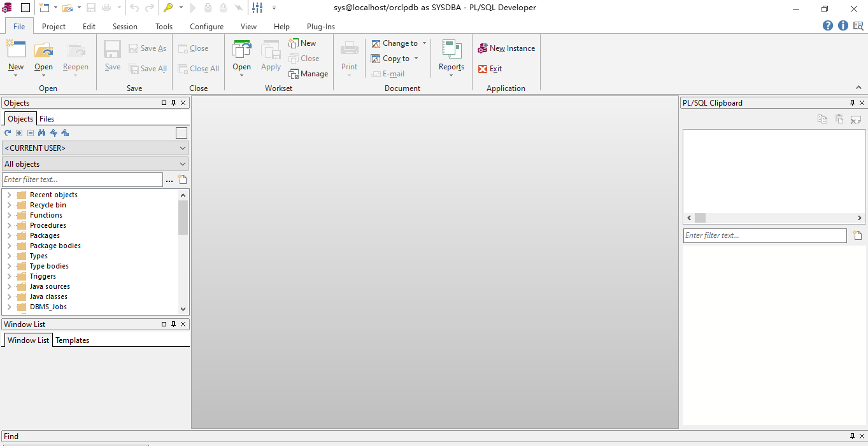Refresh the Objects tree with the refresh icon
The image size is (868, 446).
(8, 132)
